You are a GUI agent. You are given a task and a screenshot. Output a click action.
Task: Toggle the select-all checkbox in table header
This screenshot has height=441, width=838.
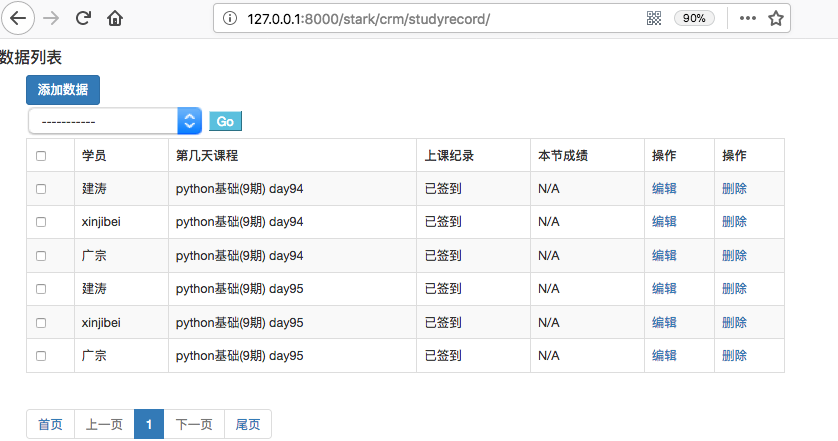41,156
